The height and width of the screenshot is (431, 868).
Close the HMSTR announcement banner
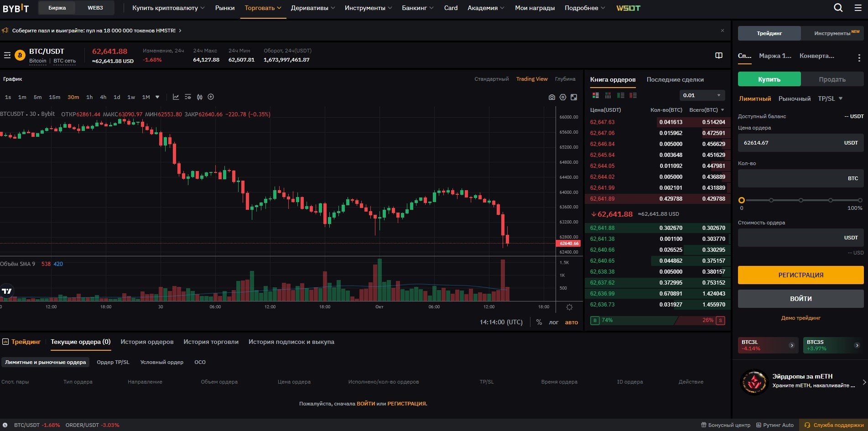(722, 31)
